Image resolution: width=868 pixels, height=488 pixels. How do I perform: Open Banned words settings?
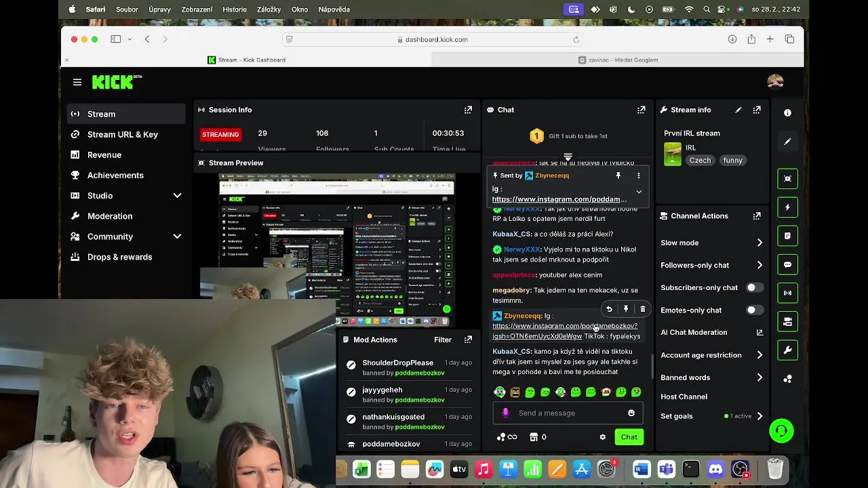tap(712, 378)
